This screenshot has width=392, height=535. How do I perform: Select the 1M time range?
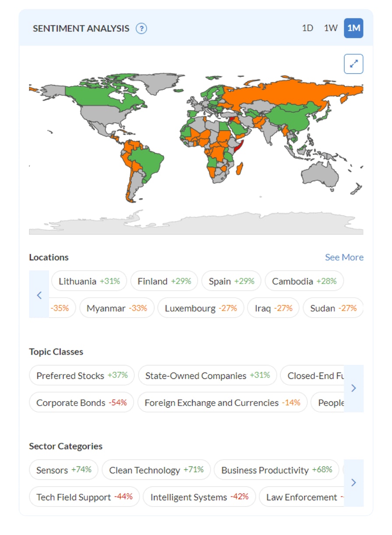click(353, 28)
